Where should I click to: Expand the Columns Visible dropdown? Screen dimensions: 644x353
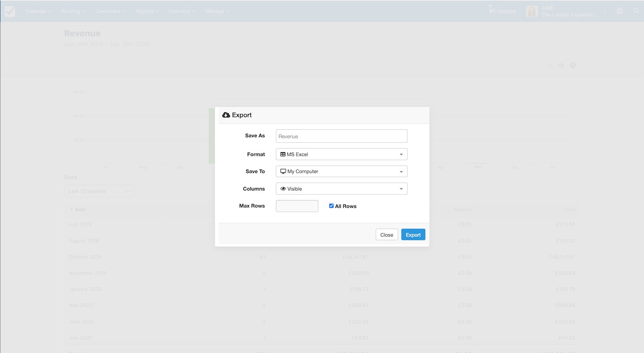pos(342,189)
